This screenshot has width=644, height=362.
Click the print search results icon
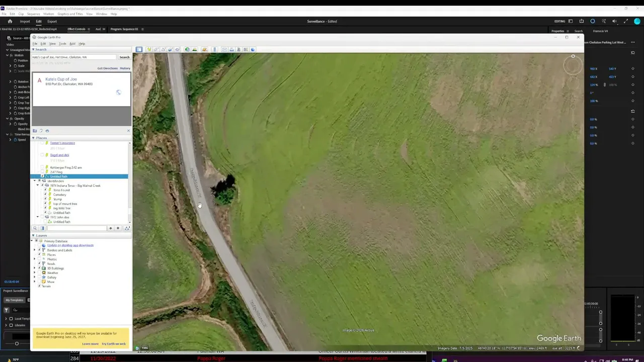coord(47,131)
